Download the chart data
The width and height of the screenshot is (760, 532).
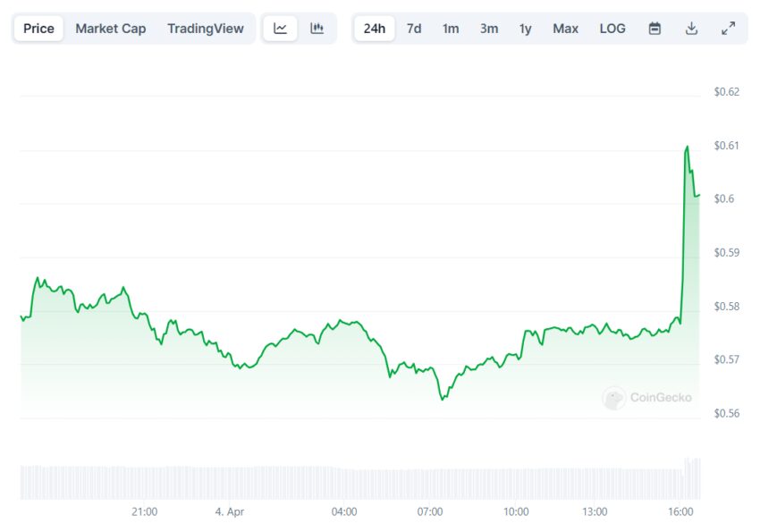coord(691,29)
